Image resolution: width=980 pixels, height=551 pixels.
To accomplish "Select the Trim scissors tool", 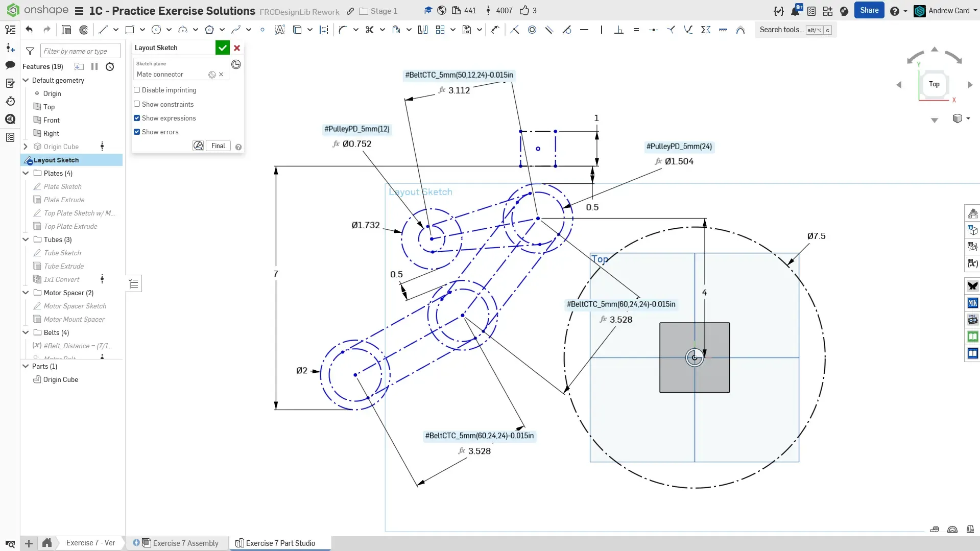I will tap(370, 30).
